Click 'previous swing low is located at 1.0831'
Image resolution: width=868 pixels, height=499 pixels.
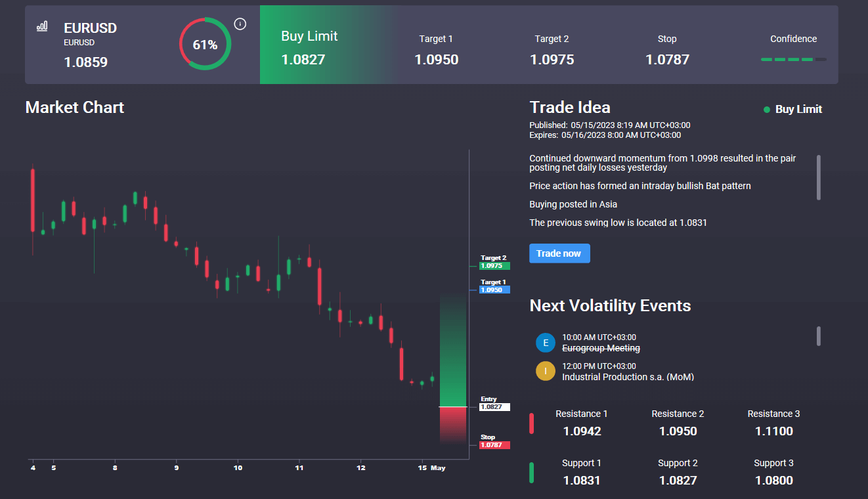[x=618, y=223]
